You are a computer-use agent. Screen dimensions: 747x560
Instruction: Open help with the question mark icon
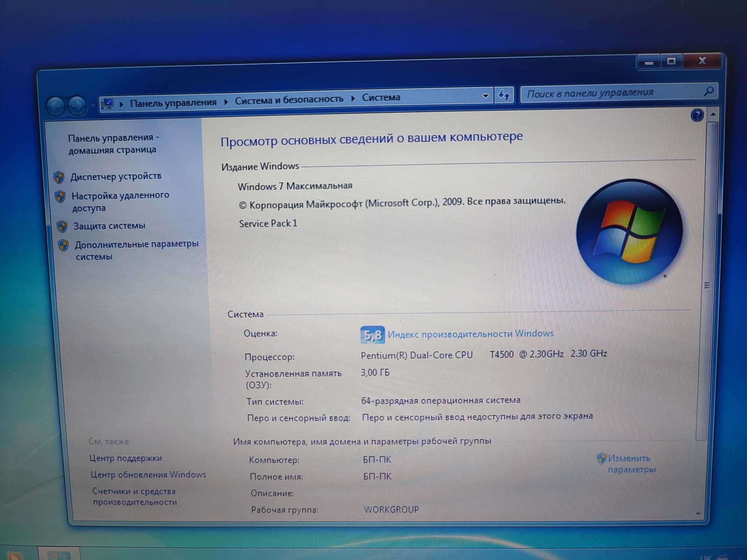coord(697,115)
